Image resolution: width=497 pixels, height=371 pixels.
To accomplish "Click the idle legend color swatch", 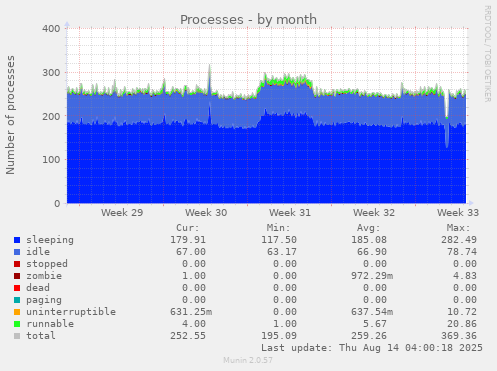I will coord(17,252).
